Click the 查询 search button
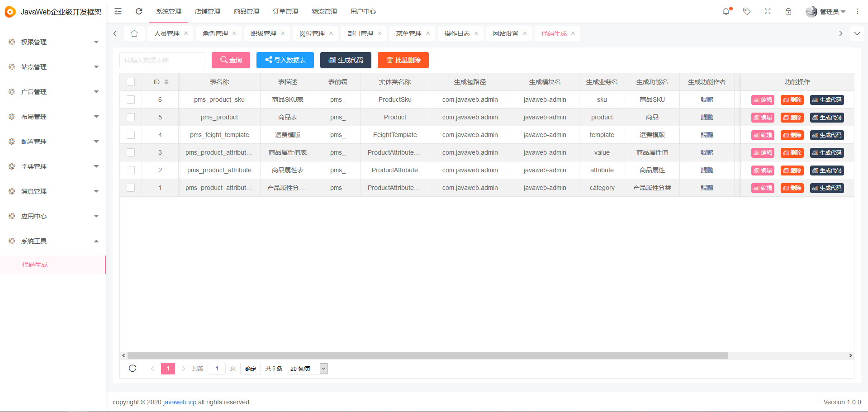Image resolution: width=868 pixels, height=412 pixels. click(x=231, y=60)
